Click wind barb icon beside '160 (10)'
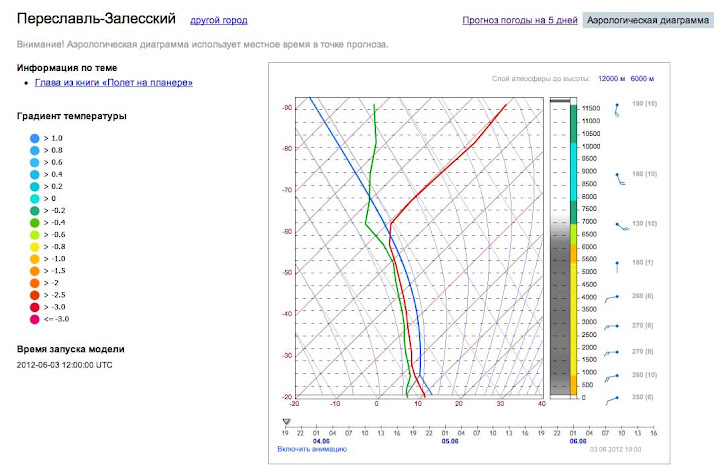The height and width of the screenshot is (471, 720). click(620, 179)
